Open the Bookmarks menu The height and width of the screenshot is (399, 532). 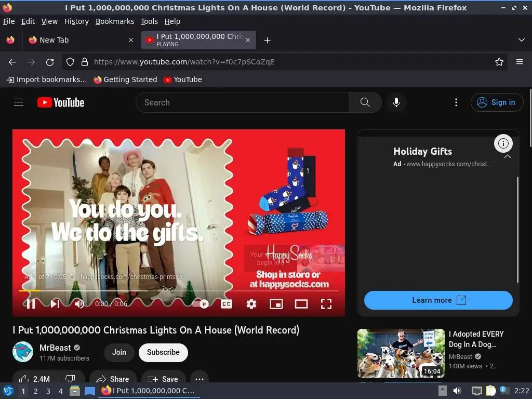tap(115, 21)
